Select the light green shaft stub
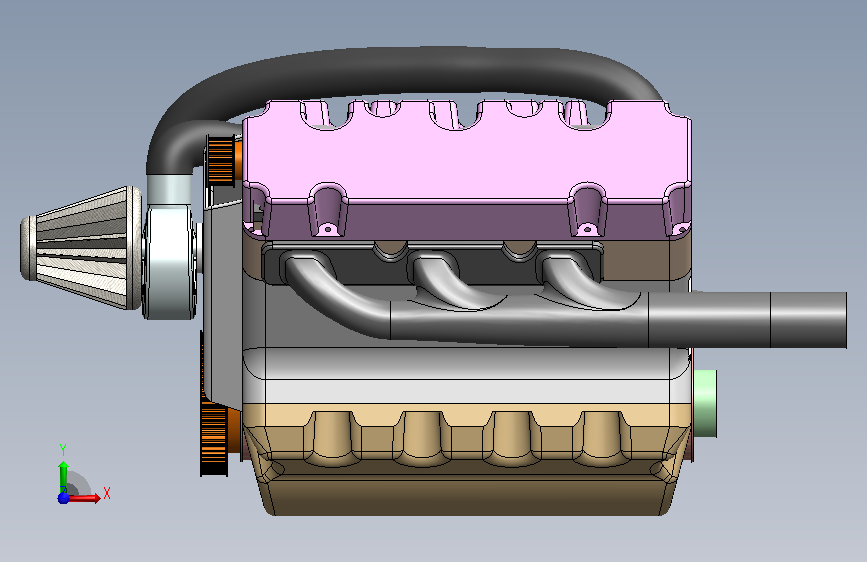The height and width of the screenshot is (562, 867). coord(705,403)
